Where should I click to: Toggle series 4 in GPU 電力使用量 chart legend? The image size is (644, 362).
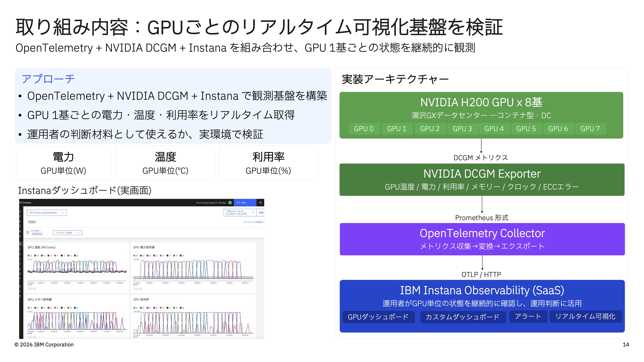135,256
